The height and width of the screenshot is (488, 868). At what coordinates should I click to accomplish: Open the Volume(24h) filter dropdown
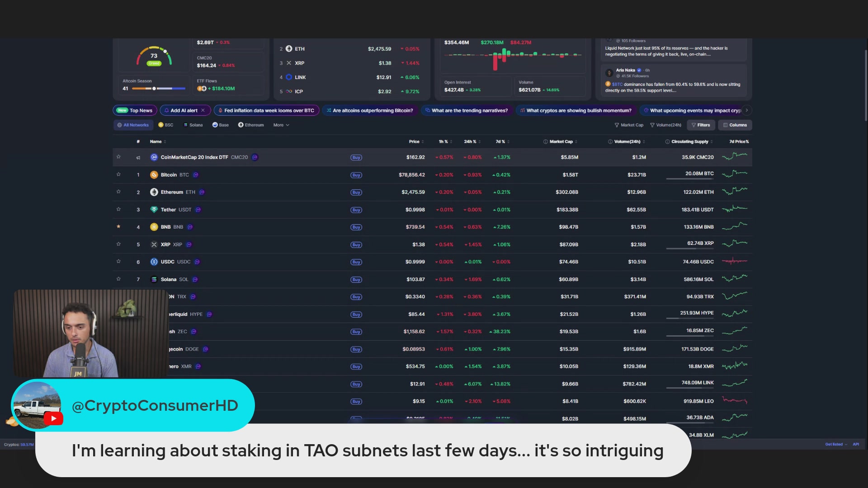665,125
